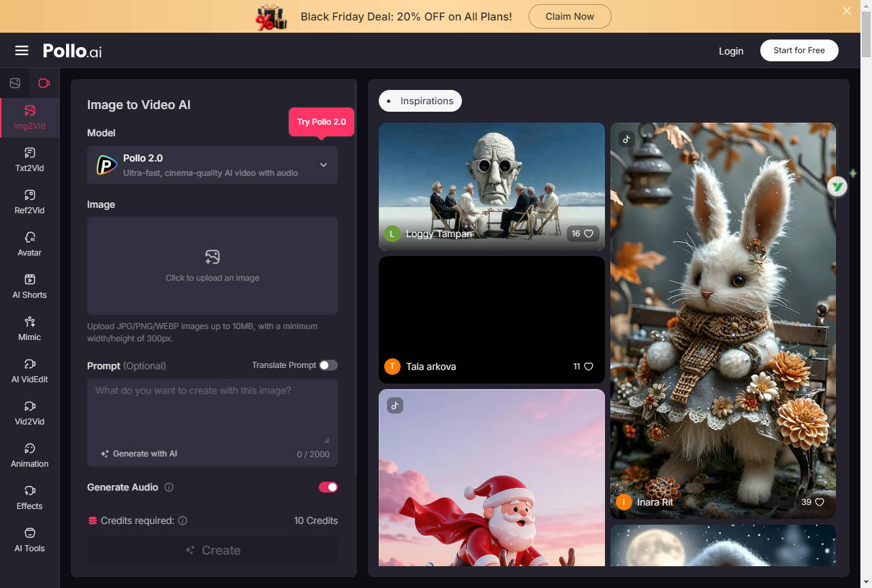Open the AI Tools menu item

click(x=29, y=540)
